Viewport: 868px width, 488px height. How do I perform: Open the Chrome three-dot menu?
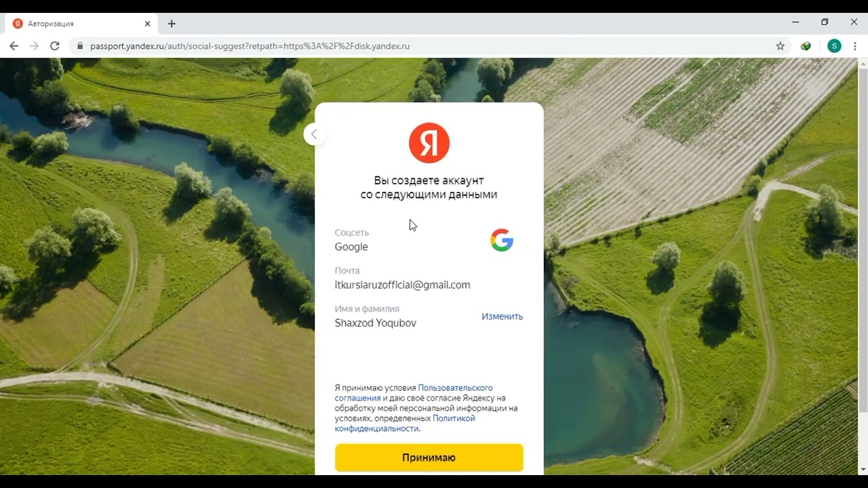(856, 46)
